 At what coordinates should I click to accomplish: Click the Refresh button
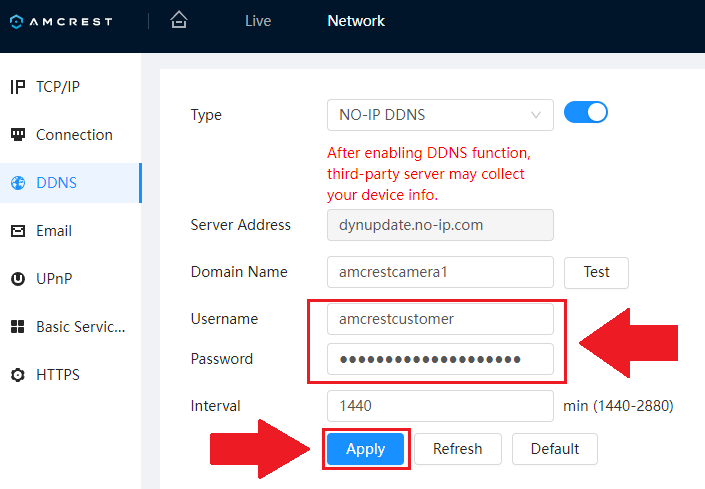458,449
